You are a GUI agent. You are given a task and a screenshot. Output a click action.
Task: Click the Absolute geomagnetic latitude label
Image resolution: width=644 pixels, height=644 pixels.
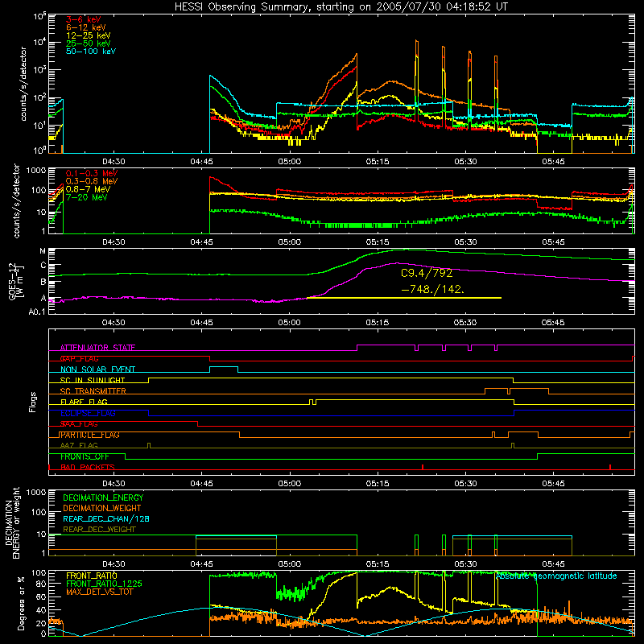[556, 576]
